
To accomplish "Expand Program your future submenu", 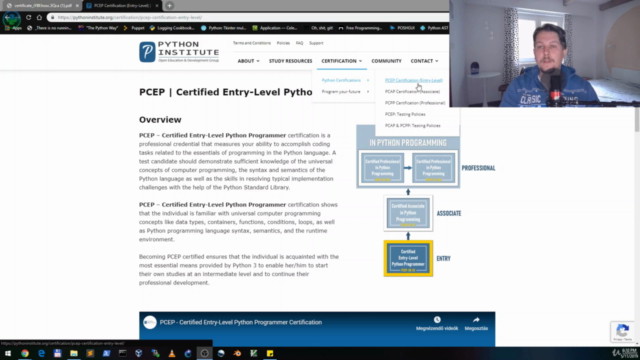I will click(x=345, y=92).
